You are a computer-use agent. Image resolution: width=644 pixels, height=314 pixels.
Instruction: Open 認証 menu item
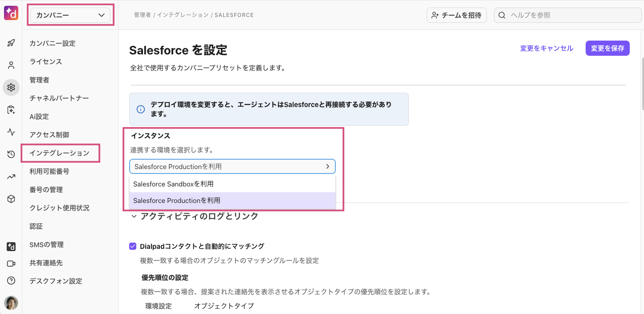click(x=36, y=226)
